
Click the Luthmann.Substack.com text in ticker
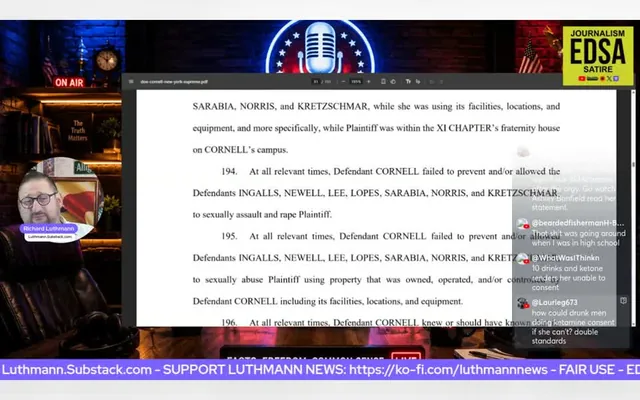pyautogui.click(x=77, y=370)
